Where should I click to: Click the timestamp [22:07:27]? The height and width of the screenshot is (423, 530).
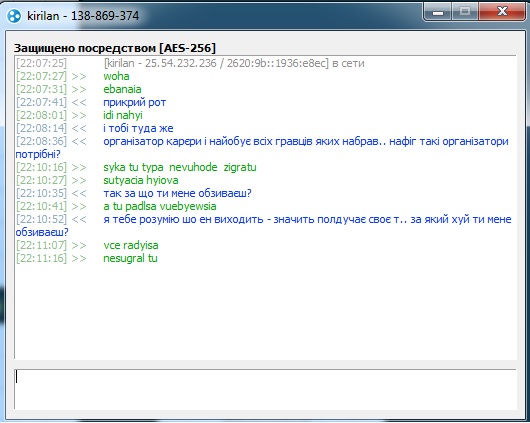coord(42,76)
